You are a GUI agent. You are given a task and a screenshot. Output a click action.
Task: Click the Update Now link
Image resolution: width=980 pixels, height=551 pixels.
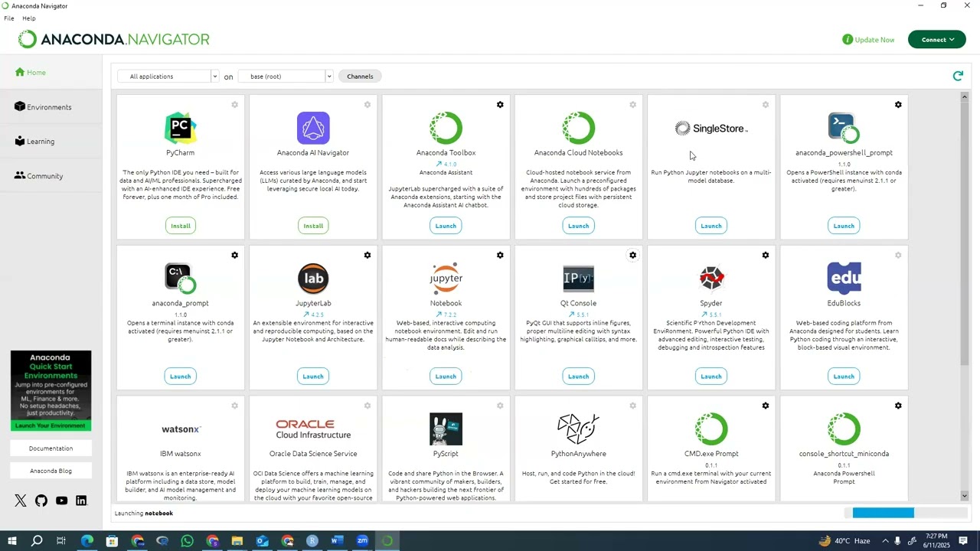click(x=868, y=40)
